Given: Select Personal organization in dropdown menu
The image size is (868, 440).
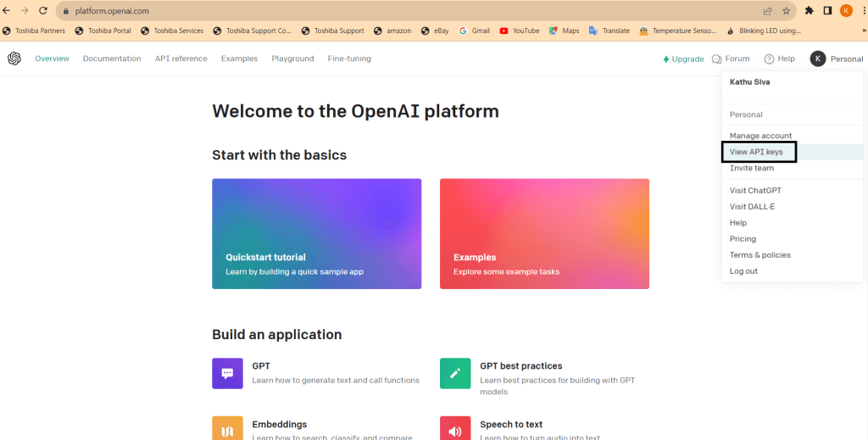Looking at the screenshot, I should coord(746,114).
